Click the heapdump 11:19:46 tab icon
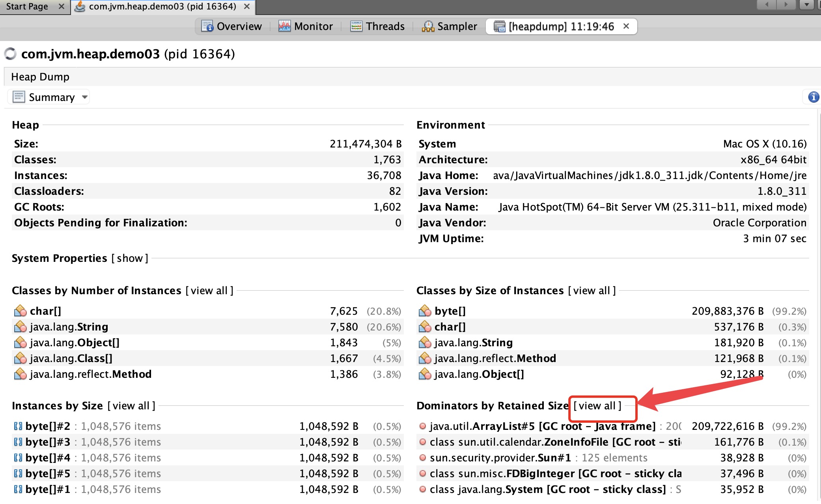Image resolution: width=821 pixels, height=504 pixels. [502, 26]
